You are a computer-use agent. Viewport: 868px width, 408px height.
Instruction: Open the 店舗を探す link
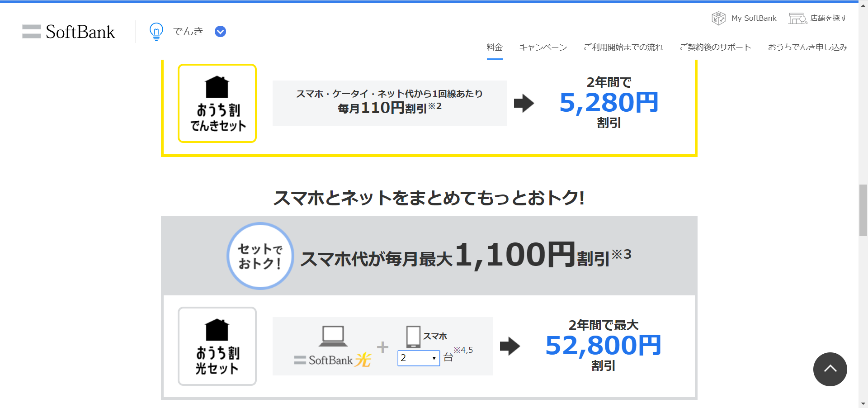(x=828, y=18)
